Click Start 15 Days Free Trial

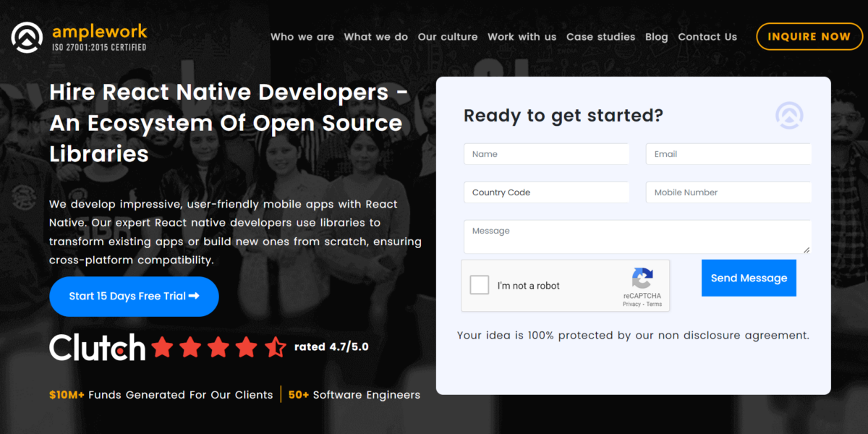(x=133, y=297)
